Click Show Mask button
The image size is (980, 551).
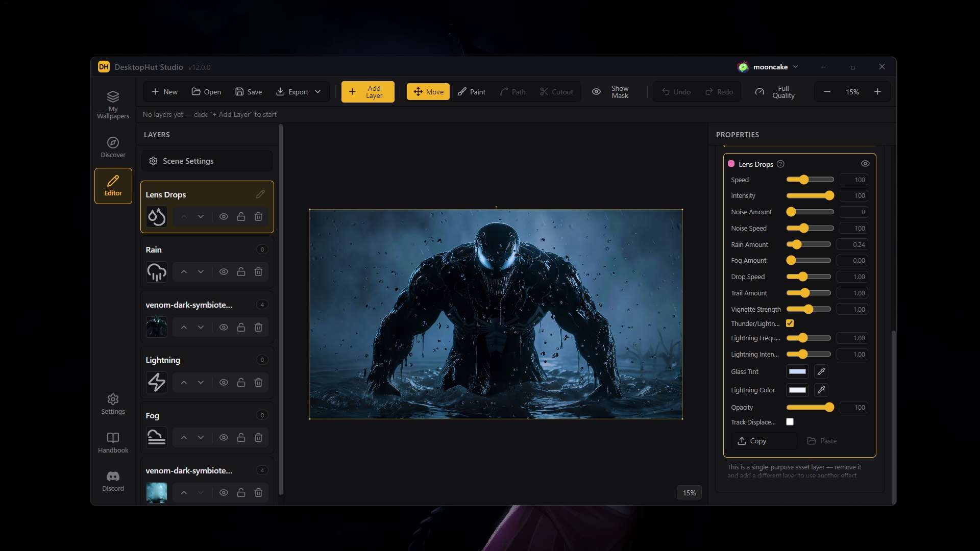(610, 92)
